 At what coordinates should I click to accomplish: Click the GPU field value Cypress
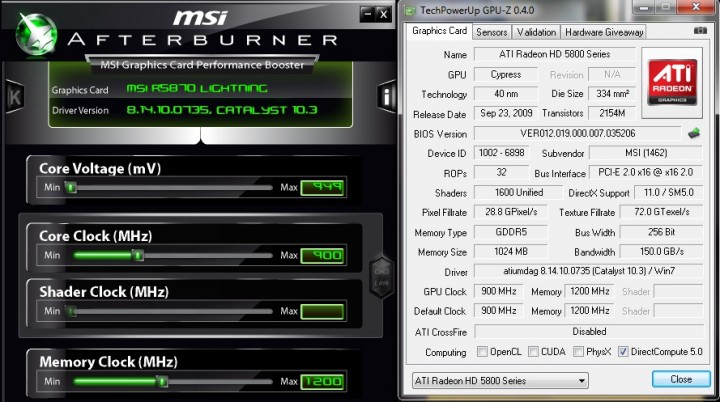point(506,74)
